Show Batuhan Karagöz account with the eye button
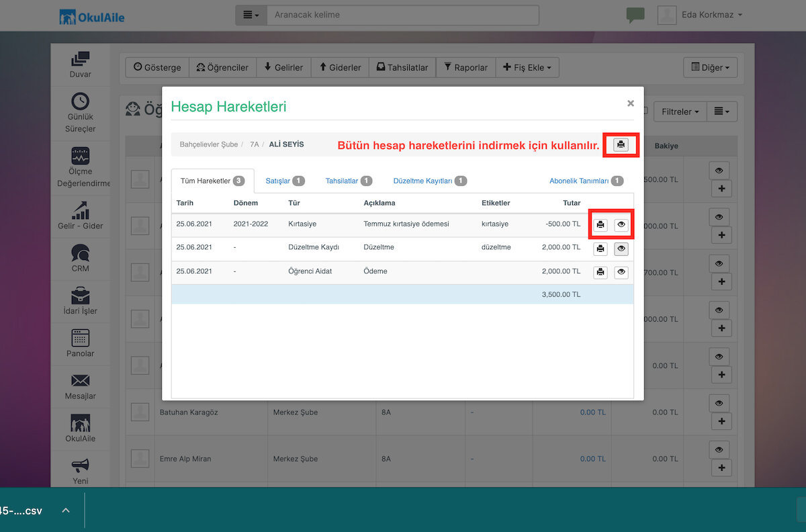 click(719, 402)
